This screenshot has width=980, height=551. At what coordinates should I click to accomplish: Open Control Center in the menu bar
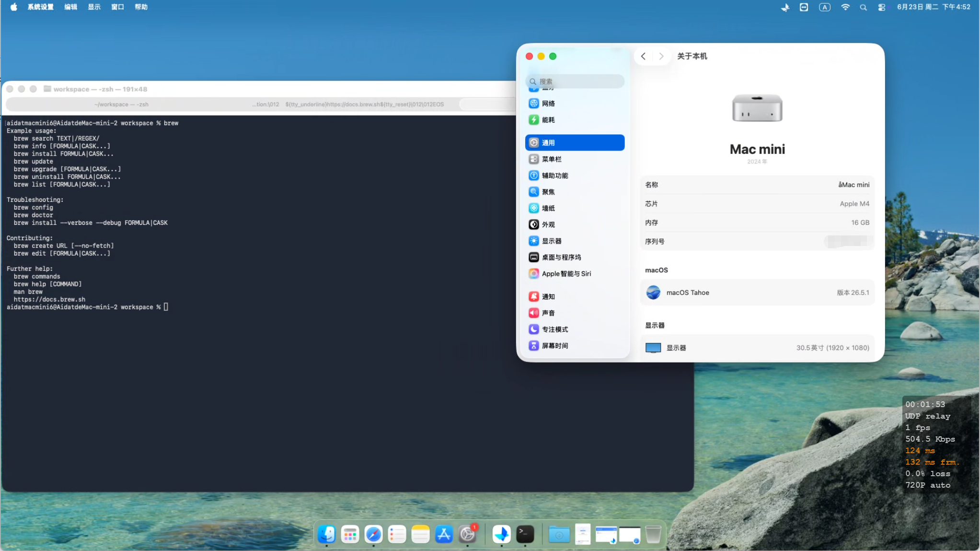click(x=882, y=7)
